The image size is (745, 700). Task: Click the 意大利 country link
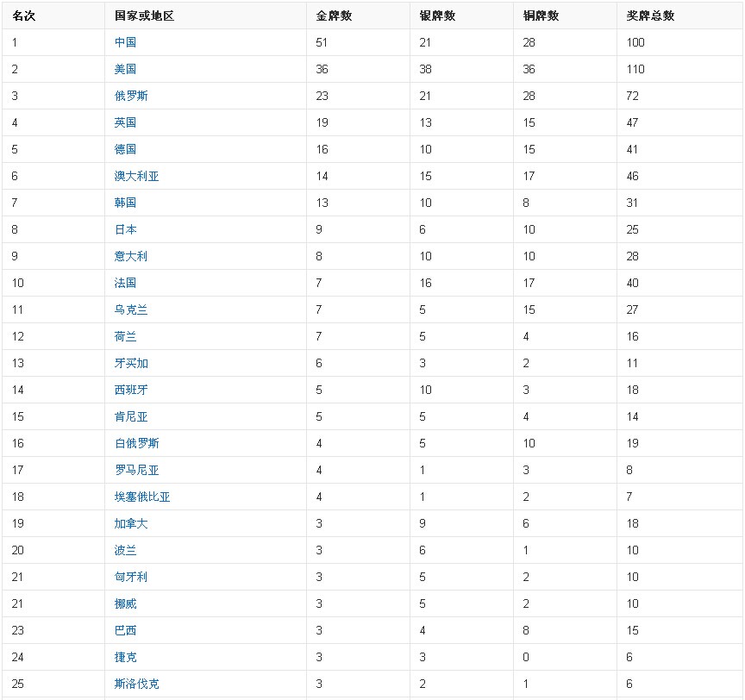[x=131, y=256]
